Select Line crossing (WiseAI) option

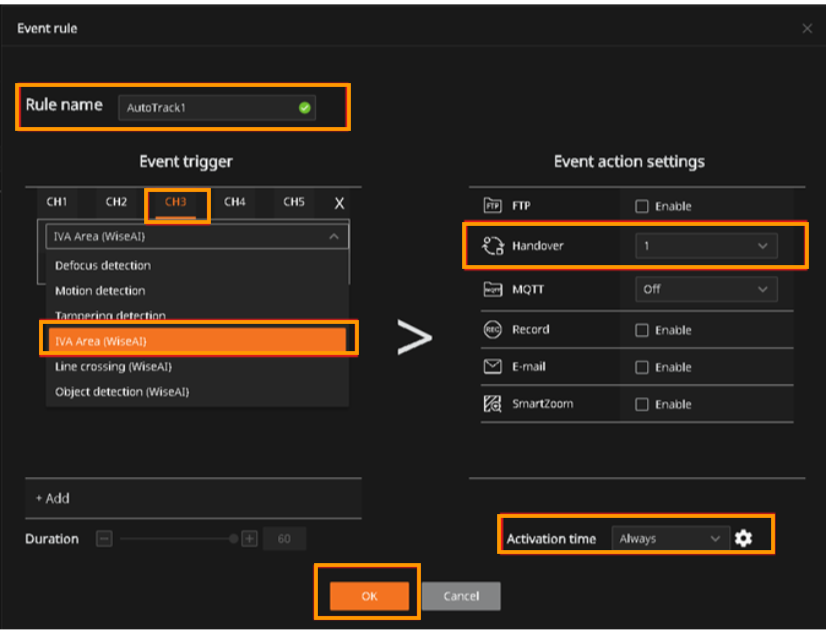click(112, 367)
